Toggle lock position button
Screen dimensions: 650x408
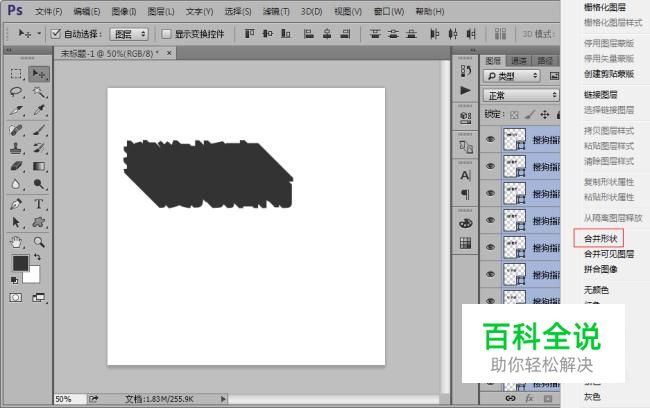tap(545, 115)
